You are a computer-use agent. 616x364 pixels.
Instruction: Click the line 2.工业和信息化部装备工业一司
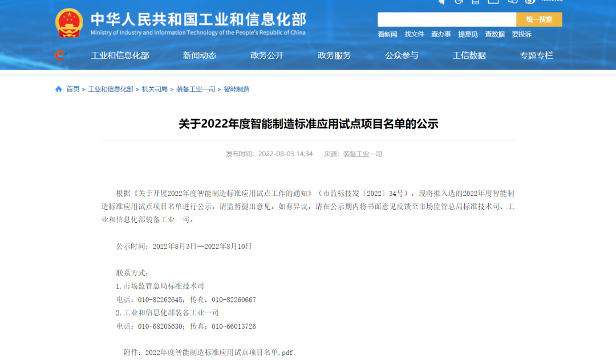pyautogui.click(x=167, y=313)
